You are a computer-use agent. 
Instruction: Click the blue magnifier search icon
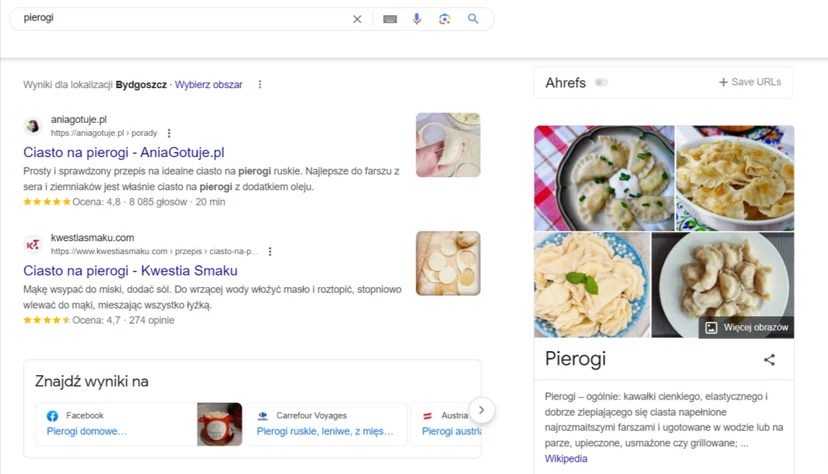tap(473, 19)
